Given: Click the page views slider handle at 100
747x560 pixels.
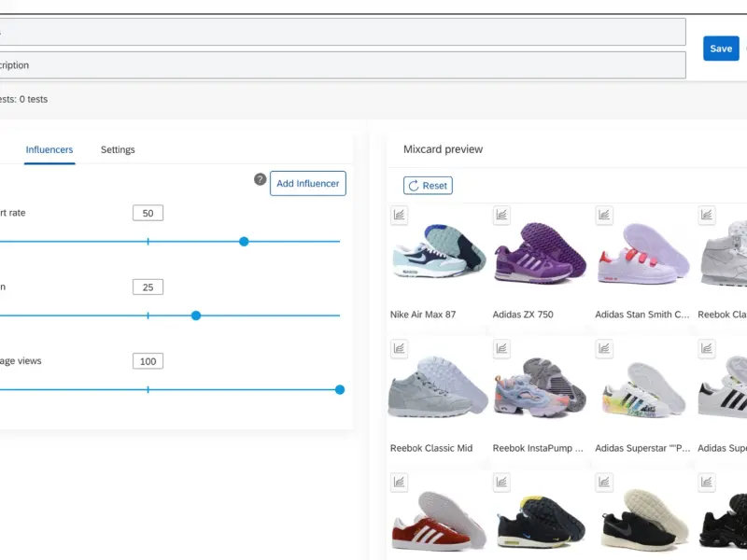Looking at the screenshot, I should click(x=340, y=390).
